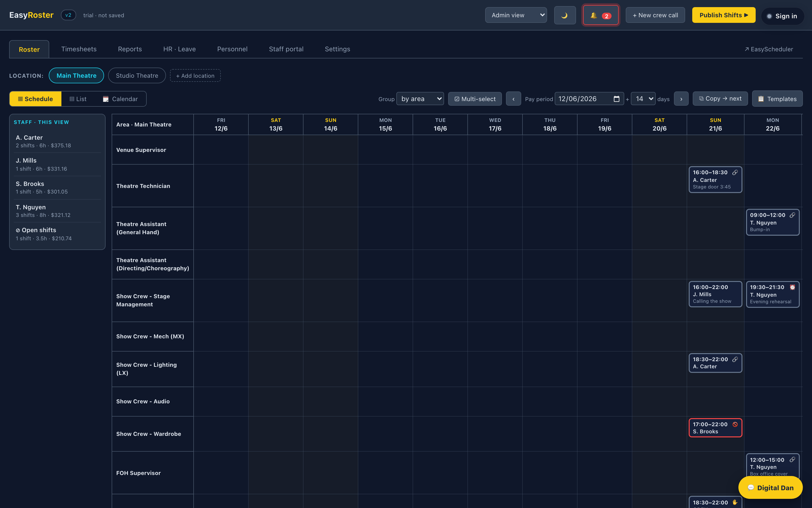Click 'trial · not saved' status text

click(x=104, y=15)
